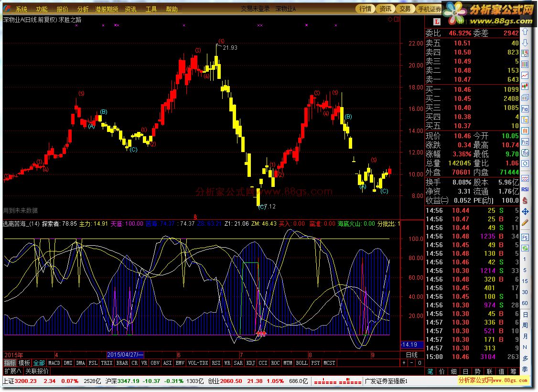Click the diamond icon atop chart
The height and width of the screenshot is (392, 538).
point(390,19)
